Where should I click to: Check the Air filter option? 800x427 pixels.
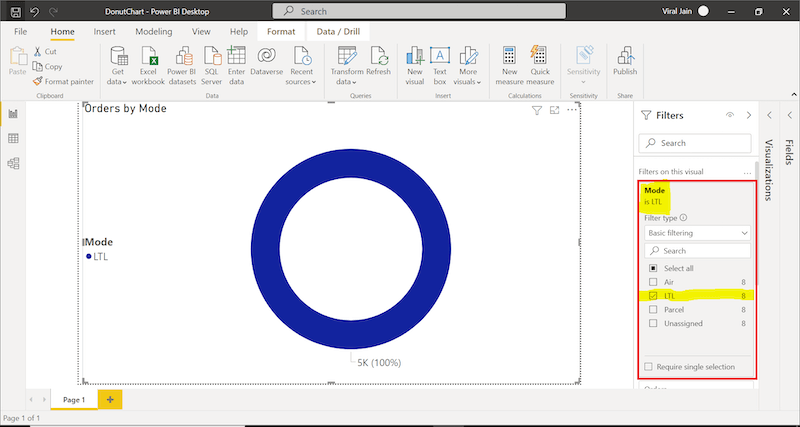pyautogui.click(x=653, y=282)
